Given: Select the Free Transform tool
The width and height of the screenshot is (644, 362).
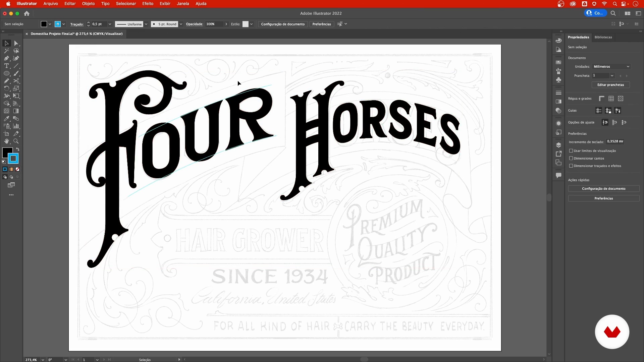Looking at the screenshot, I should point(16,96).
